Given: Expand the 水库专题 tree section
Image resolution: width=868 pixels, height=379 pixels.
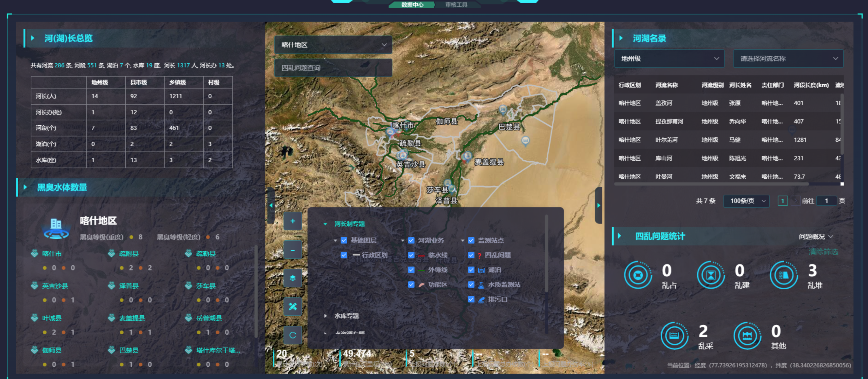Looking at the screenshot, I should point(346,316).
